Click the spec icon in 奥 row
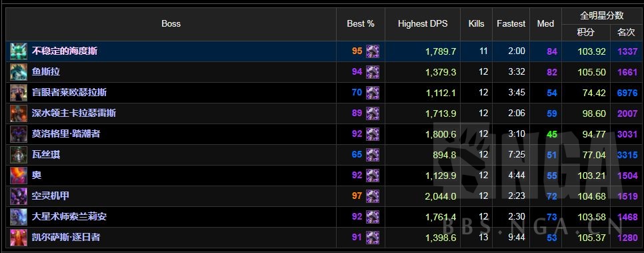 coord(373,176)
